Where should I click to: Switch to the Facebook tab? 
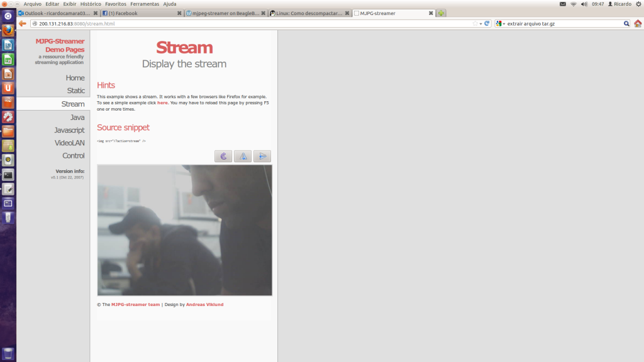point(138,13)
